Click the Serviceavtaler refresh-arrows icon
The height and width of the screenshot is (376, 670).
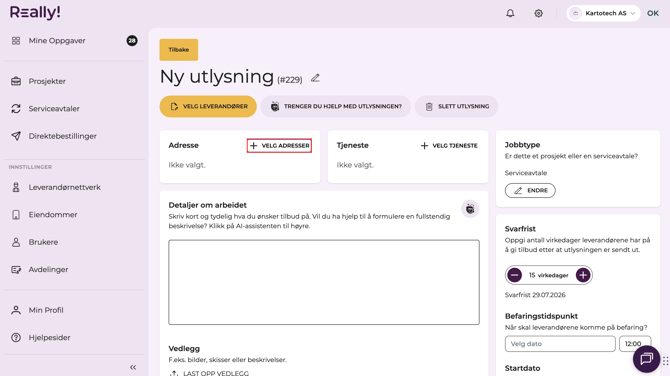coord(16,109)
